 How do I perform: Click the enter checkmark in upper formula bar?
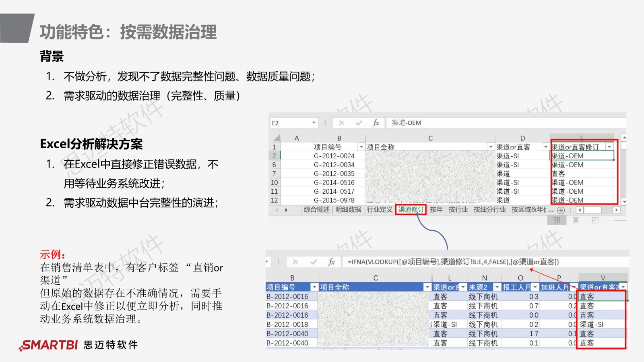(x=359, y=123)
